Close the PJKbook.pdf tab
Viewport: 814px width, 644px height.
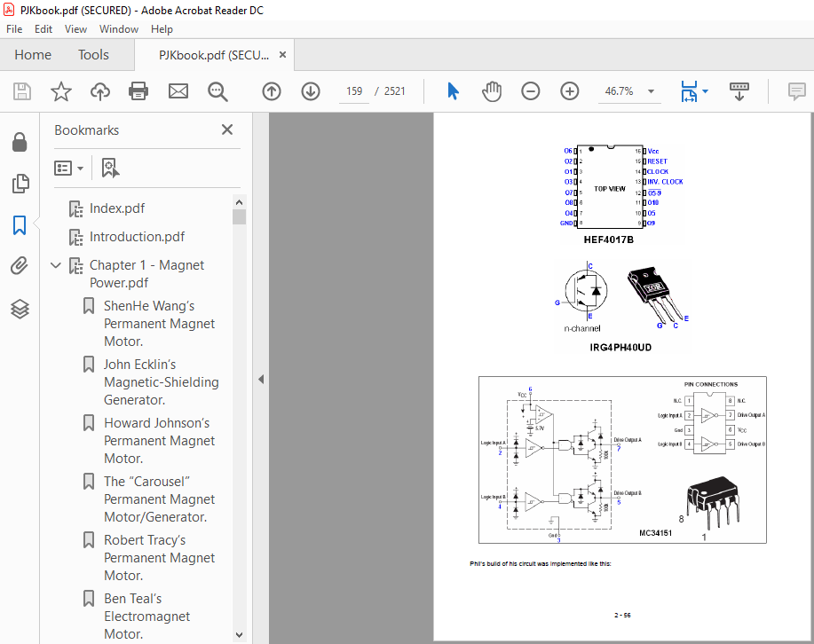[282, 54]
